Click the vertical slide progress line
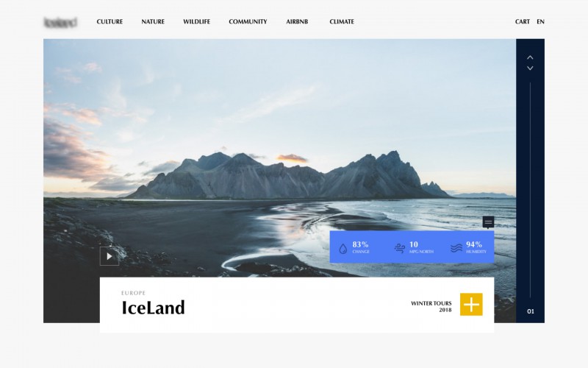Image resolution: width=588 pixels, height=368 pixels. [x=530, y=191]
